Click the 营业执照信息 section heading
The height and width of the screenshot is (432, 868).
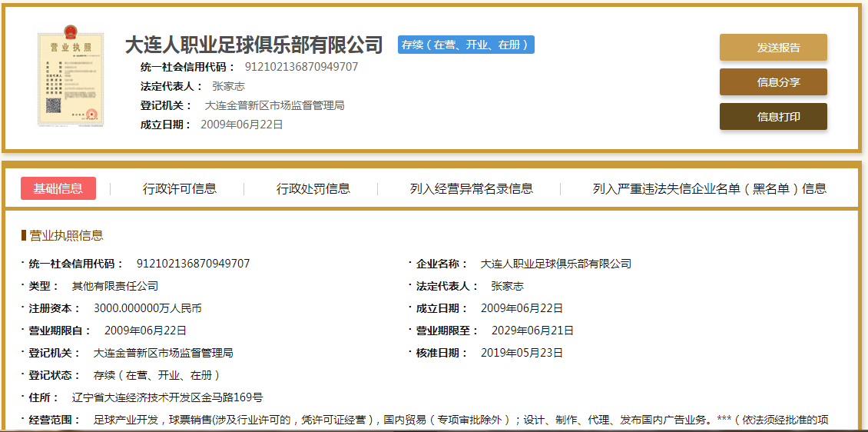click(66, 235)
